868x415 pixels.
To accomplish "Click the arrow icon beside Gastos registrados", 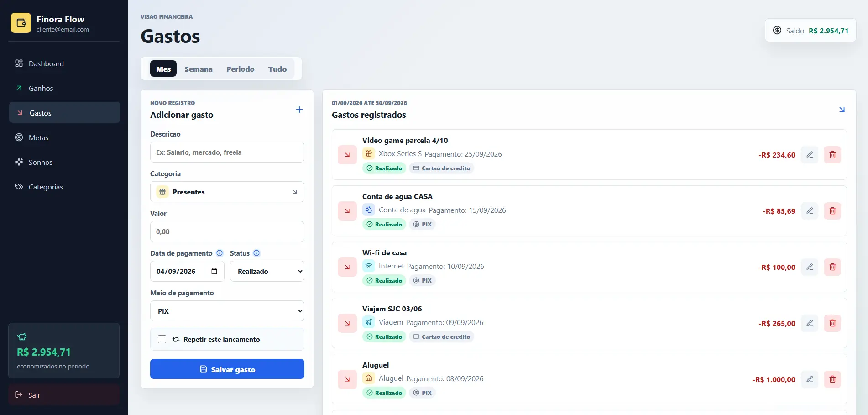I will pyautogui.click(x=842, y=110).
